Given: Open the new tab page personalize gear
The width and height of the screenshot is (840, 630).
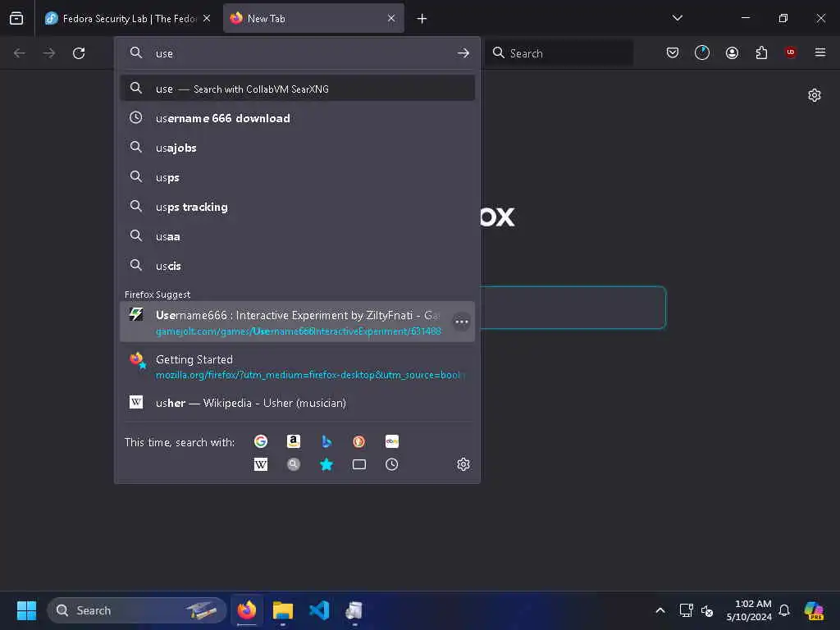Looking at the screenshot, I should click(x=815, y=95).
